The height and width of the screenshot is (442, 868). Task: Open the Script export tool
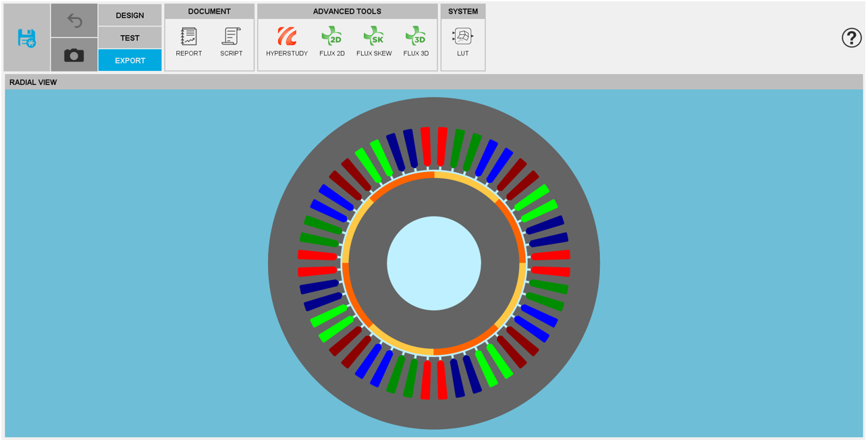[231, 42]
